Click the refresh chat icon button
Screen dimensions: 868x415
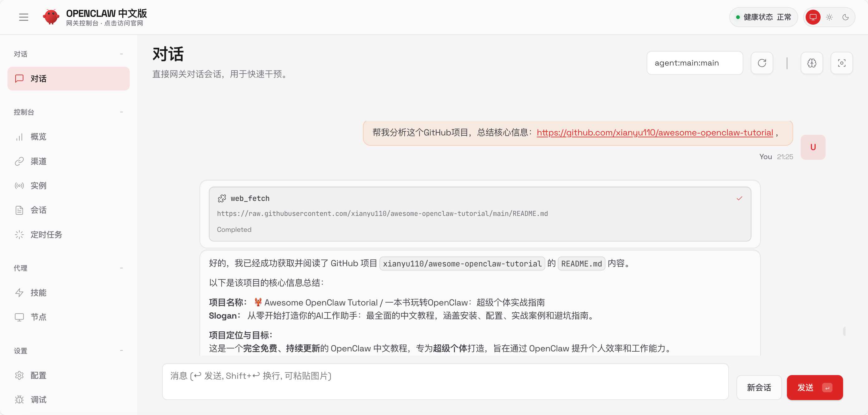(762, 63)
